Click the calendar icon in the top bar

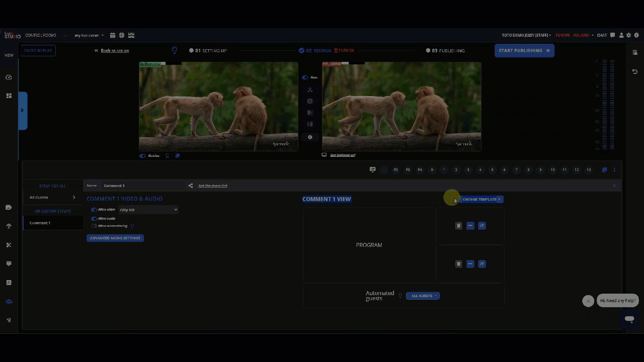113,35
